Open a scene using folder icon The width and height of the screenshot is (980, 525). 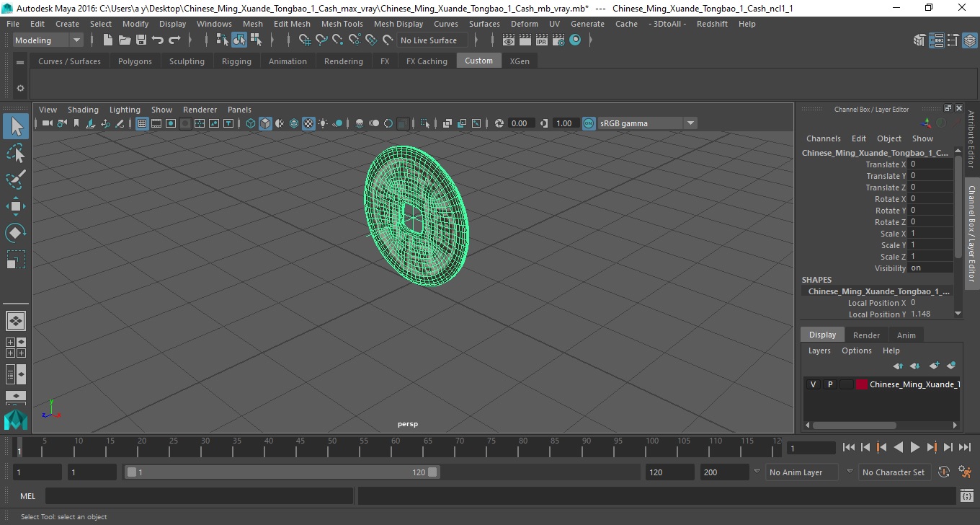point(125,40)
